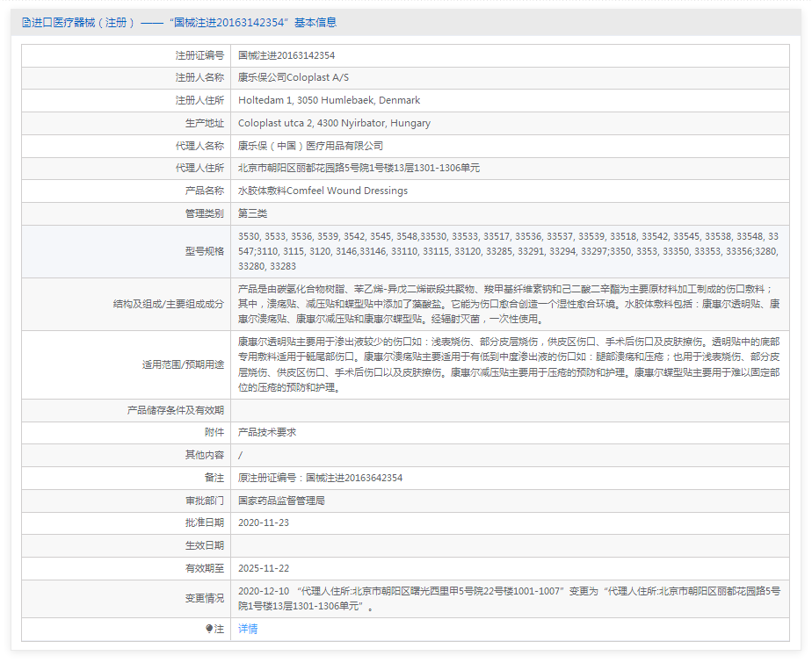Viewport: 812px width, 663px height.
Task: Select 康乐保公司Coloplast A/S registrant name
Action: coord(294,77)
